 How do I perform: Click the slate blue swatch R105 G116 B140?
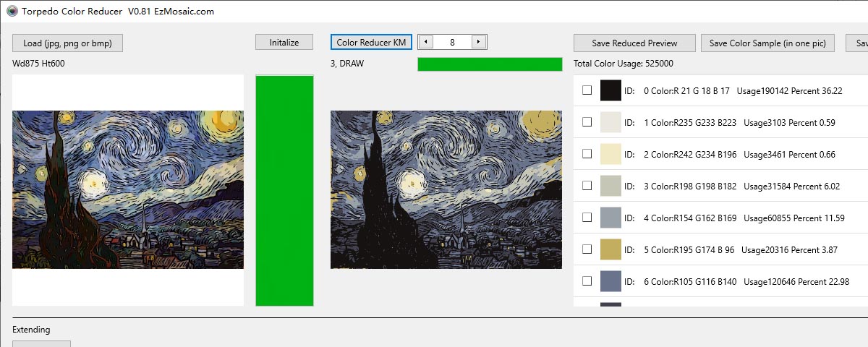pos(611,281)
